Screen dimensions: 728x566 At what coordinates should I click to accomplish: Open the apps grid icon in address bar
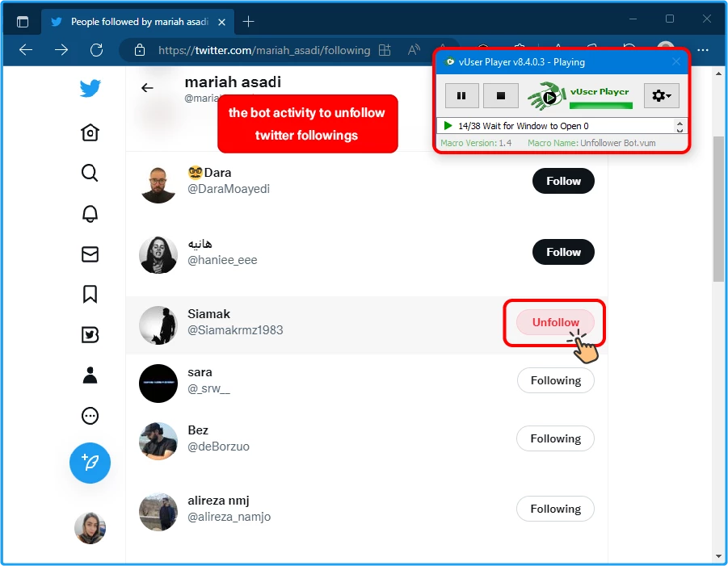click(x=385, y=50)
